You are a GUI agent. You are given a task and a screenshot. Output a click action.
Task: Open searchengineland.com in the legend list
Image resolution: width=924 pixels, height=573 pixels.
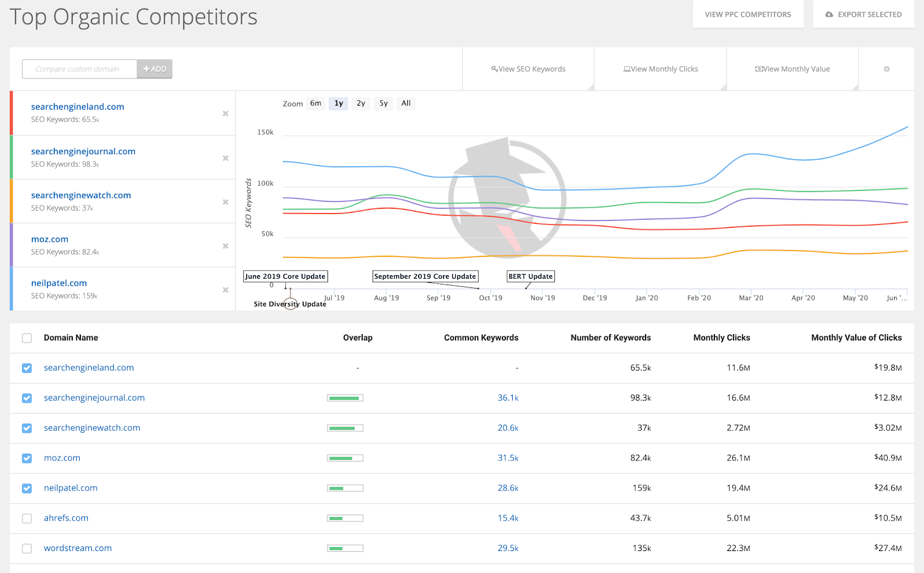pyautogui.click(x=77, y=107)
